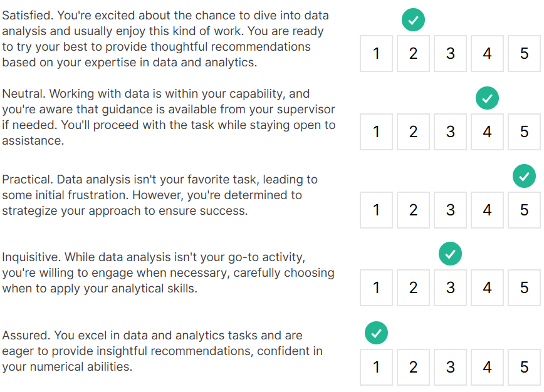Rate Inquisitive statement as 3
Viewport: 544px width, 392px height.
(x=450, y=288)
